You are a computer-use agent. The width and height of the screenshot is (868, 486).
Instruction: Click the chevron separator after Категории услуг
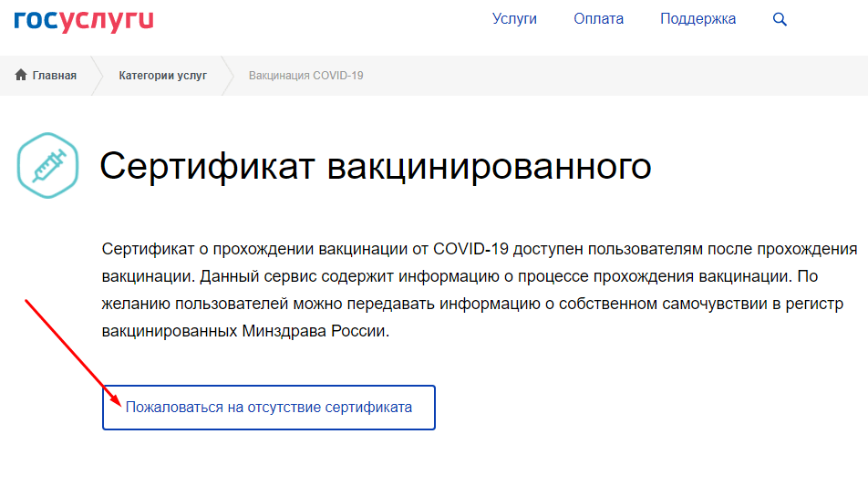[x=228, y=76]
